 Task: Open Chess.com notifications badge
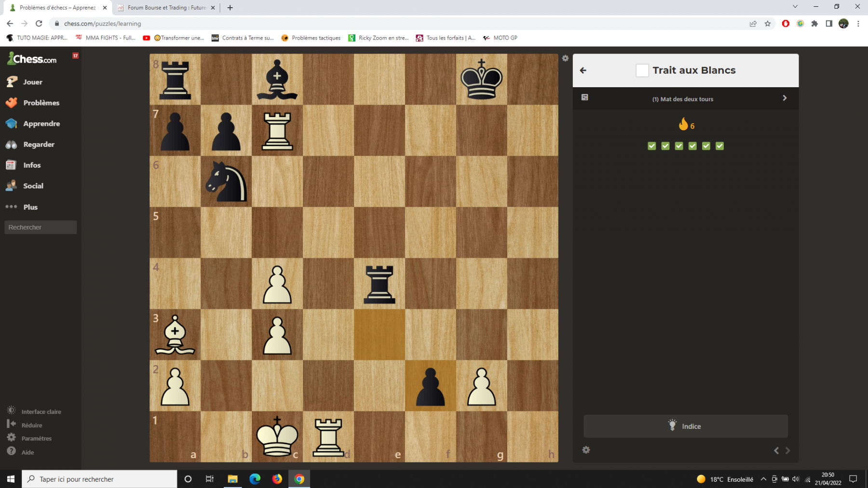pyautogui.click(x=75, y=55)
